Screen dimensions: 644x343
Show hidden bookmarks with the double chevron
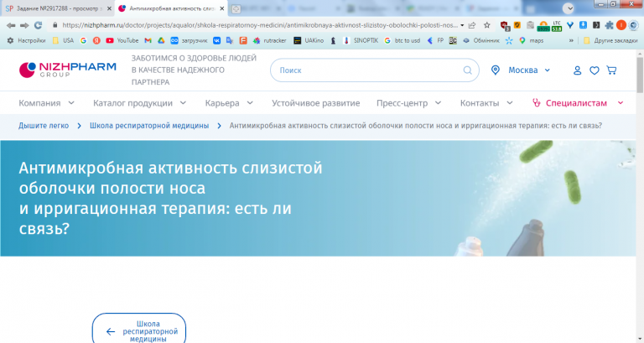571,40
